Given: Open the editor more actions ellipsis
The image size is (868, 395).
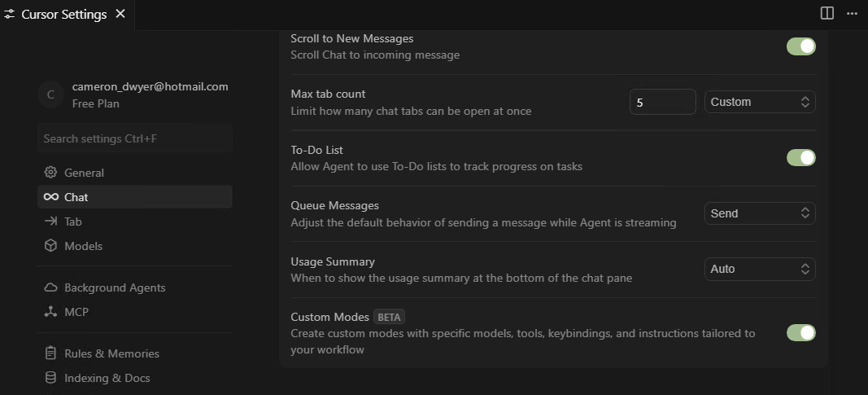Looking at the screenshot, I should click(852, 13).
